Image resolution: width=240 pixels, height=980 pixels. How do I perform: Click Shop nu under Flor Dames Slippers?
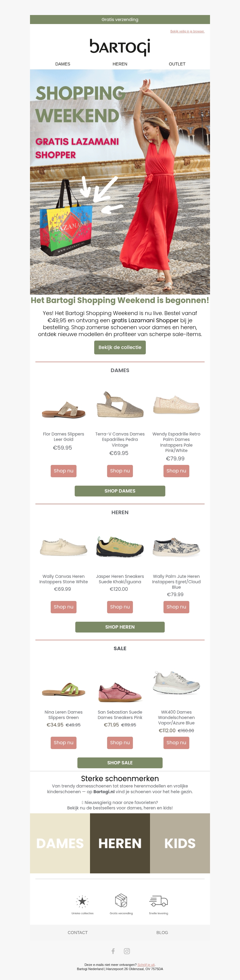pos(63,471)
